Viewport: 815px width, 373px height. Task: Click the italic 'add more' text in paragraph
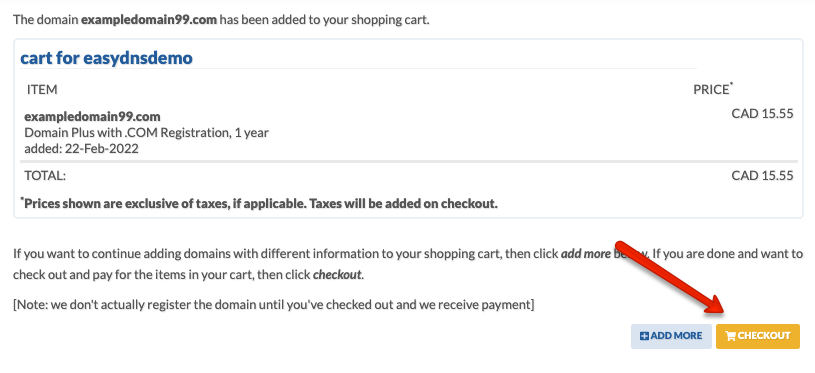click(585, 255)
